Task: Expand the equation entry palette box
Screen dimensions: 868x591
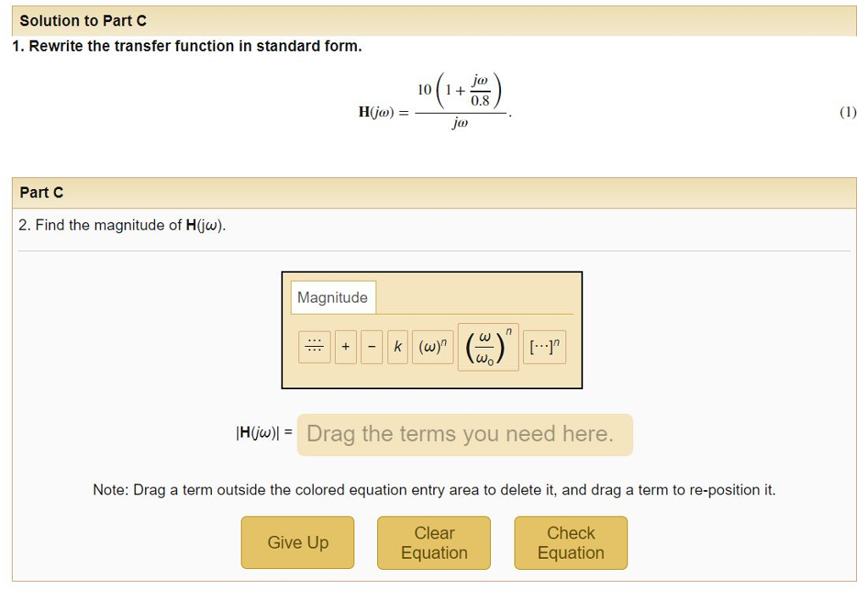Action: click(x=432, y=329)
